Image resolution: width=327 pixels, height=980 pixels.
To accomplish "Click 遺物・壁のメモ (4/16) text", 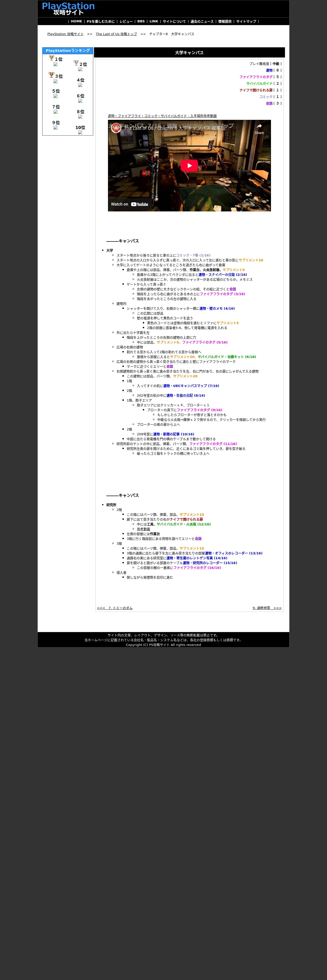I will tap(217, 309).
